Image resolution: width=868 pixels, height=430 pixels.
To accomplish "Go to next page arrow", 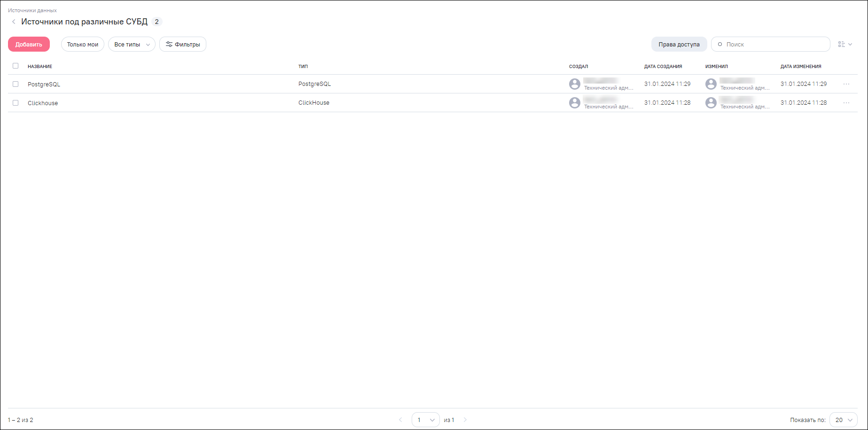I will pos(465,420).
